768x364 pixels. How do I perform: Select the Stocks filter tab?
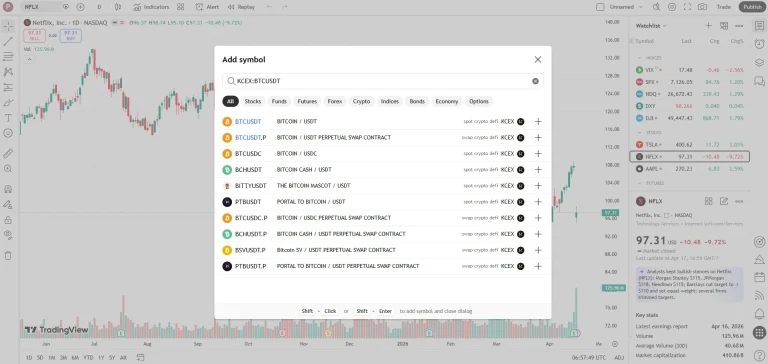tap(253, 101)
